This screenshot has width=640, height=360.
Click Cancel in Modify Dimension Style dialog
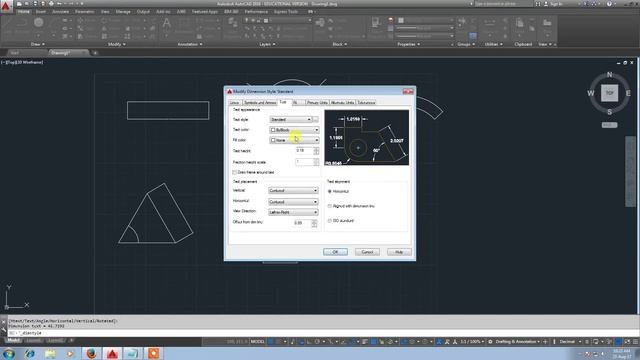coord(367,252)
